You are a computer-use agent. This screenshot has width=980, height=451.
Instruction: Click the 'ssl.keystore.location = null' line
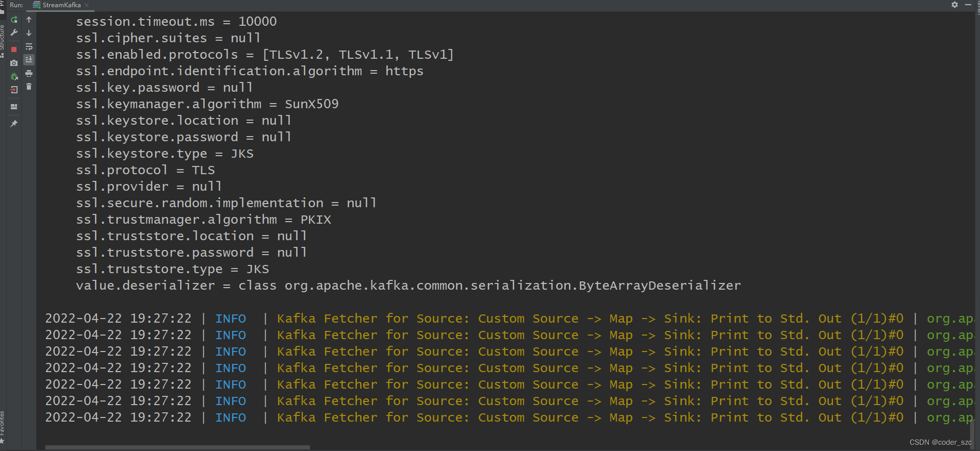(x=184, y=121)
